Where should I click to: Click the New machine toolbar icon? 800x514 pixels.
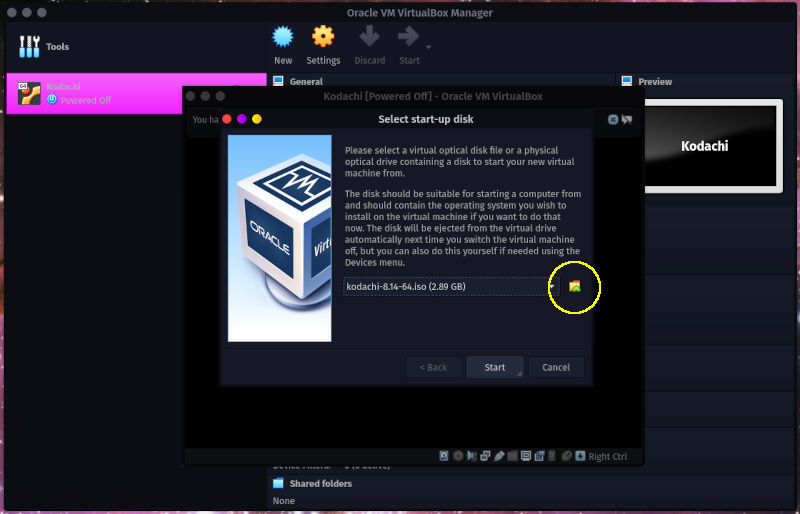point(283,37)
